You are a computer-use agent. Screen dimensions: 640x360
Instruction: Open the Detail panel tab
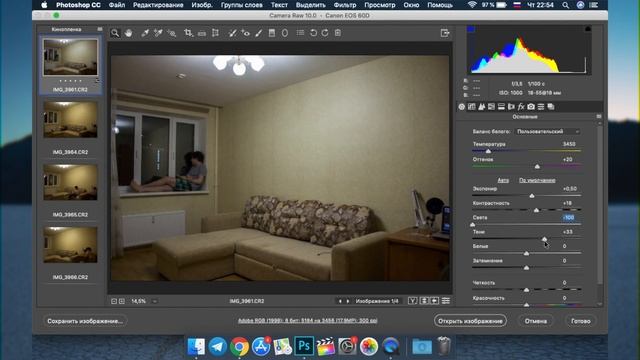482,107
